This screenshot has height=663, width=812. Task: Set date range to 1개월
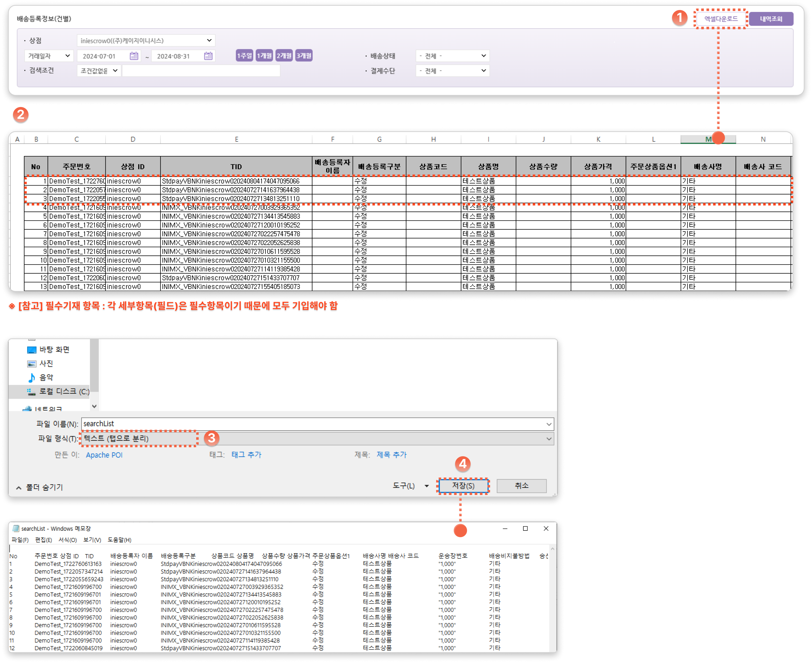pyautogui.click(x=264, y=56)
